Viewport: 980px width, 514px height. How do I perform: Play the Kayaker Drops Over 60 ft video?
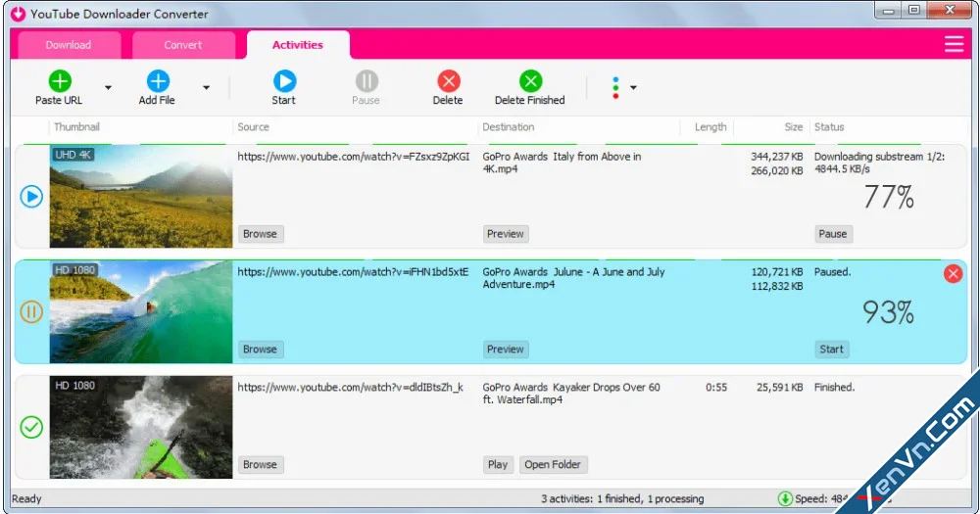click(x=498, y=465)
